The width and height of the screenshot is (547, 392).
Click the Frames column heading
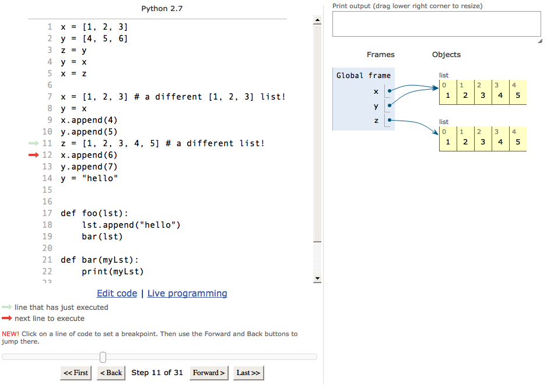(381, 55)
